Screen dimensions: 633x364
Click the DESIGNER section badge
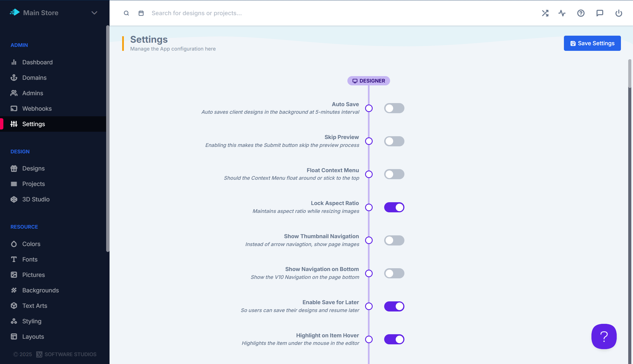click(x=368, y=81)
